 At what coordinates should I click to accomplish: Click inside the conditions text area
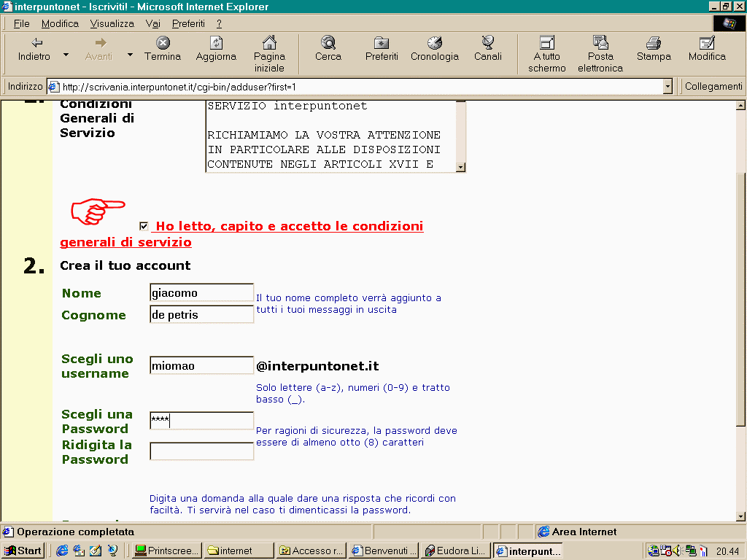[x=330, y=136]
